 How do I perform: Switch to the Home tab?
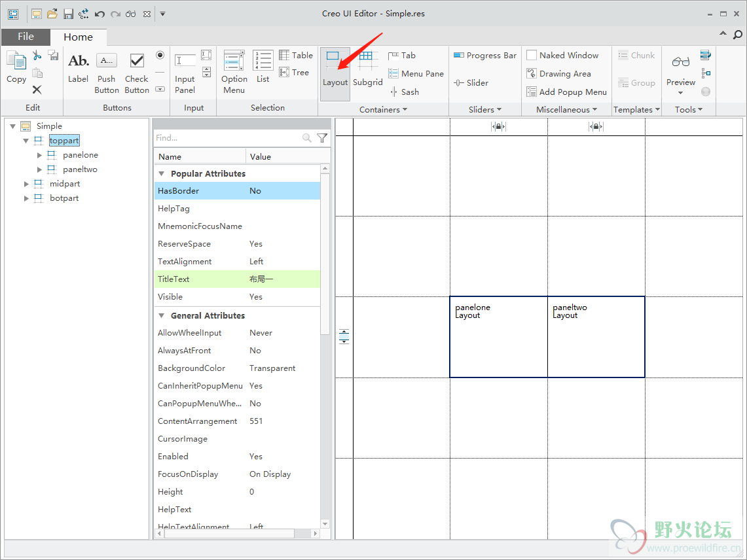tap(78, 37)
